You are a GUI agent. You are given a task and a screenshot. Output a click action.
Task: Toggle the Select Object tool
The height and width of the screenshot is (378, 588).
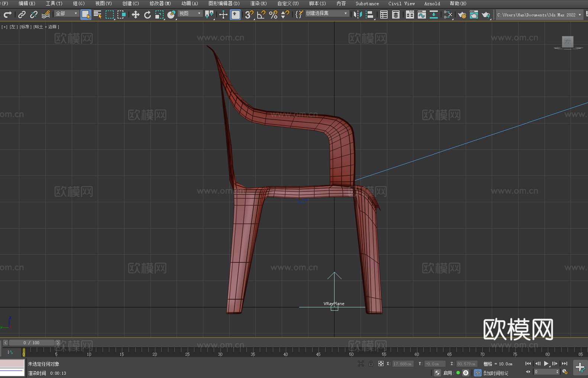click(x=86, y=14)
